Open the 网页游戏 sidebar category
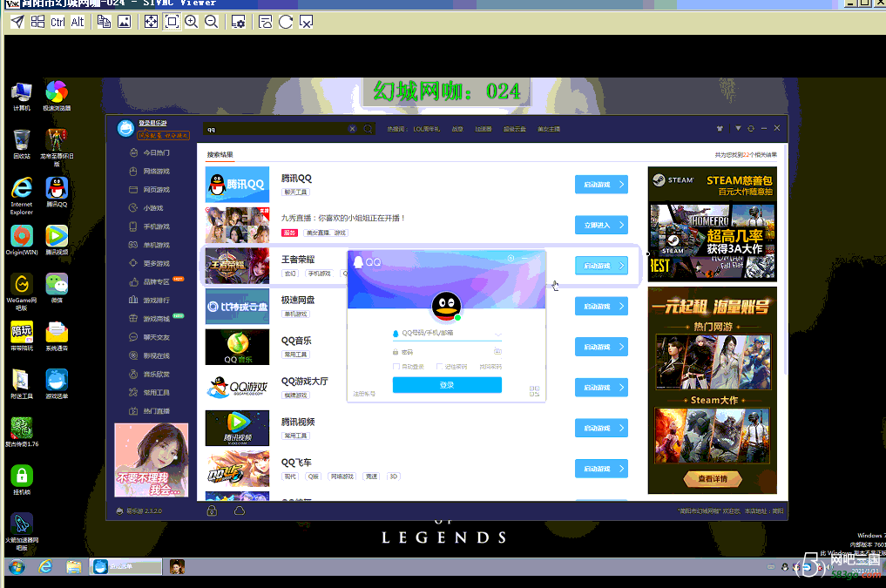886x588 pixels. 151,190
